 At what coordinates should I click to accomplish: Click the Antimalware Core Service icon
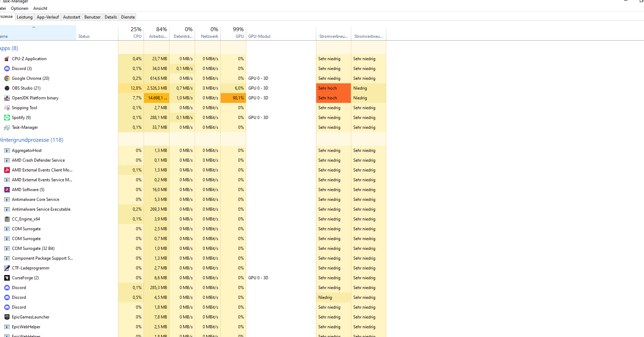pyautogui.click(x=7, y=199)
